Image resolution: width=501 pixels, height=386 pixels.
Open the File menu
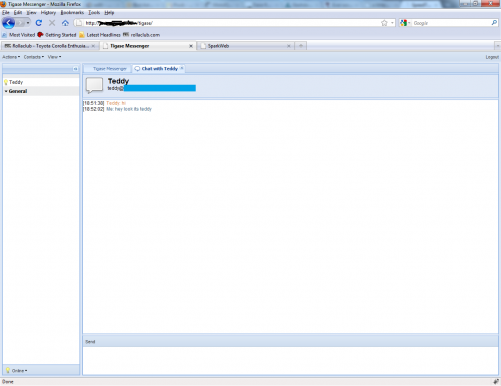pos(6,12)
